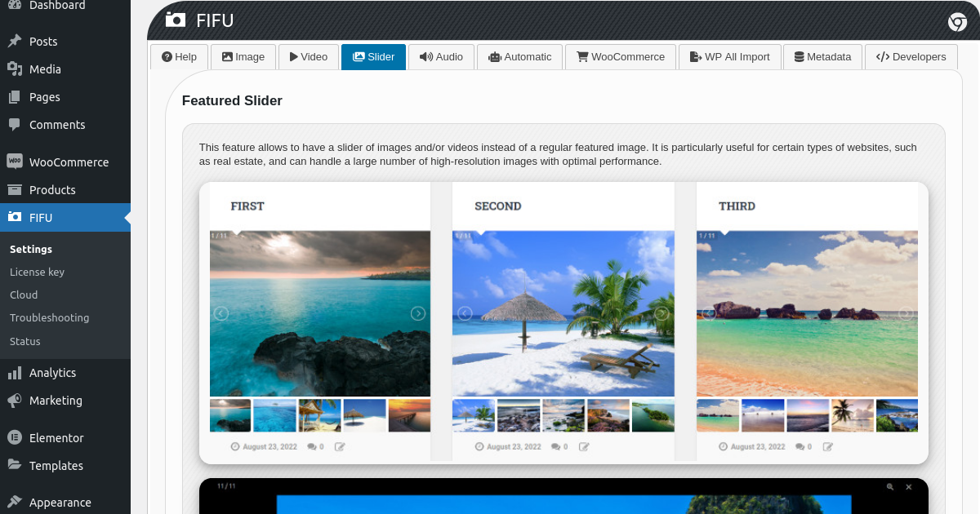
Task: Click next arrow on THIRD slider
Action: point(906,313)
